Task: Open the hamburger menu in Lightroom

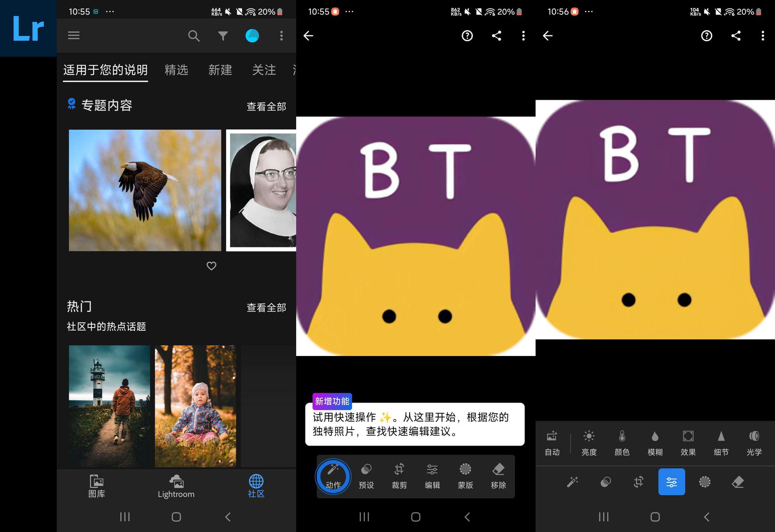Action: click(x=74, y=35)
